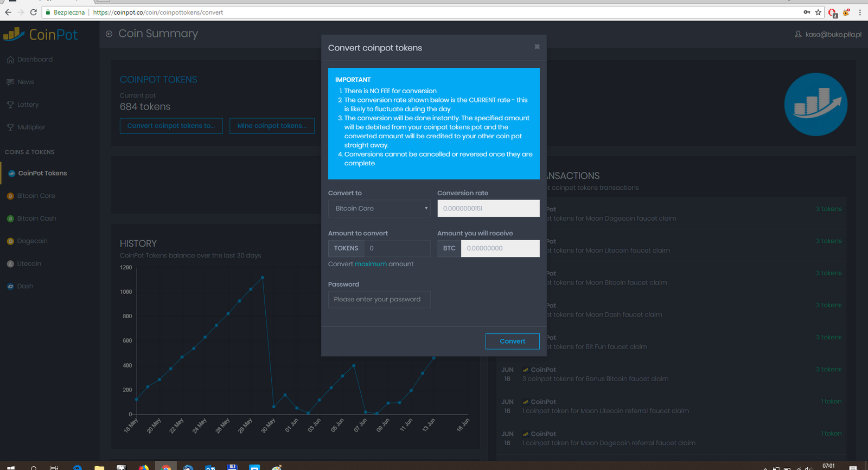Click the user profile icon

point(798,34)
